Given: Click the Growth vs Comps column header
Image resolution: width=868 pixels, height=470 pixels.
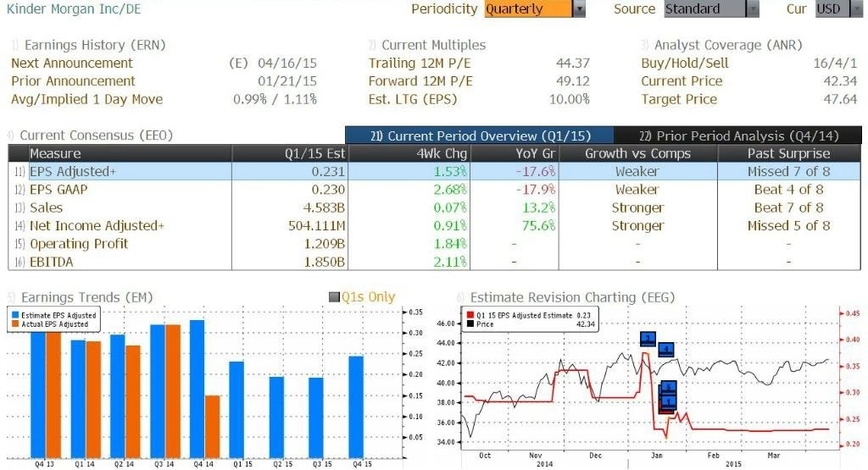Looking at the screenshot, I should 637,154.
